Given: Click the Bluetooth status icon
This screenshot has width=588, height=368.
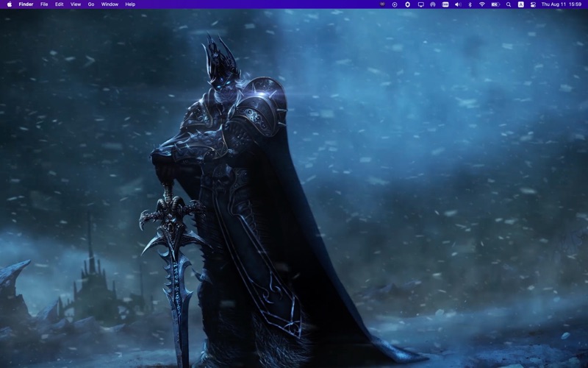Looking at the screenshot, I should coord(470,4).
